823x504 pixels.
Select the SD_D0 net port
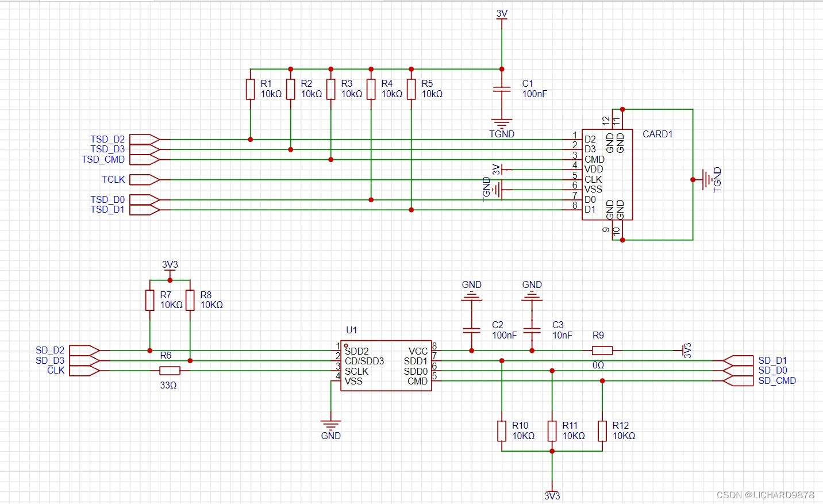[737, 371]
